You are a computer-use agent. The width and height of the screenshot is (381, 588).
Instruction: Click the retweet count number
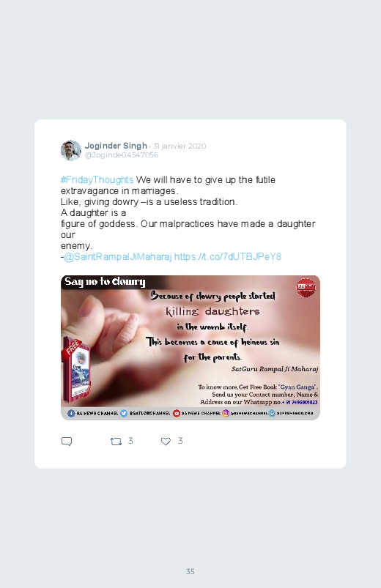click(130, 441)
